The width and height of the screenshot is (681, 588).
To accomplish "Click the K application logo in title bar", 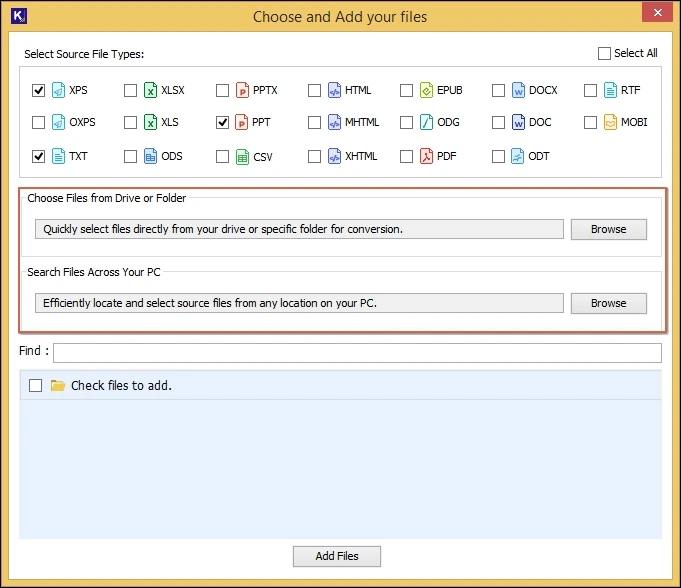I will [x=19, y=16].
